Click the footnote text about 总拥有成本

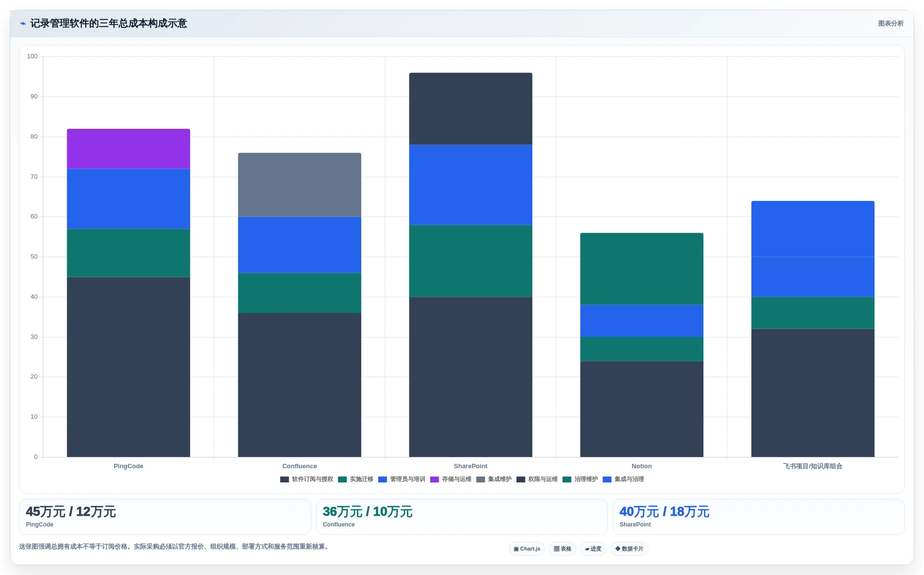(175, 547)
